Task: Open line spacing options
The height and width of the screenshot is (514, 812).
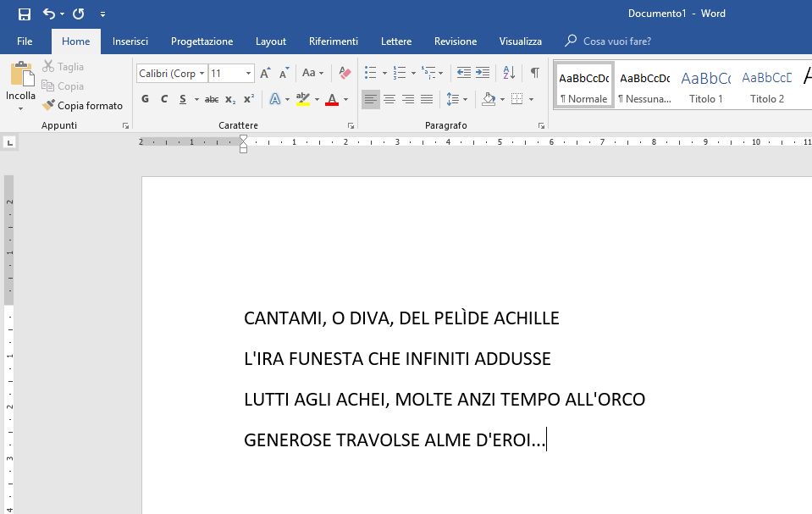Action: click(456, 99)
